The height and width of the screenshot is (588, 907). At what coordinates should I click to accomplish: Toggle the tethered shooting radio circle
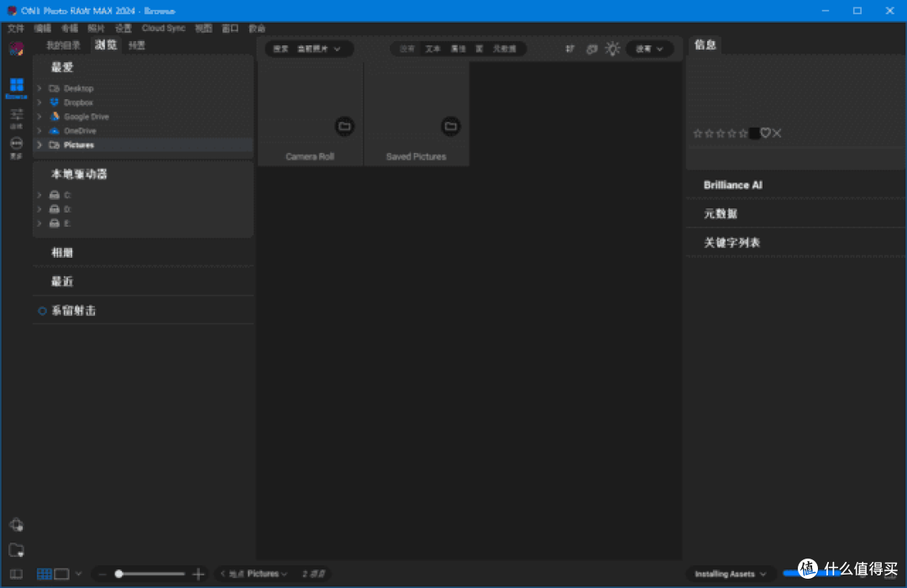point(42,311)
